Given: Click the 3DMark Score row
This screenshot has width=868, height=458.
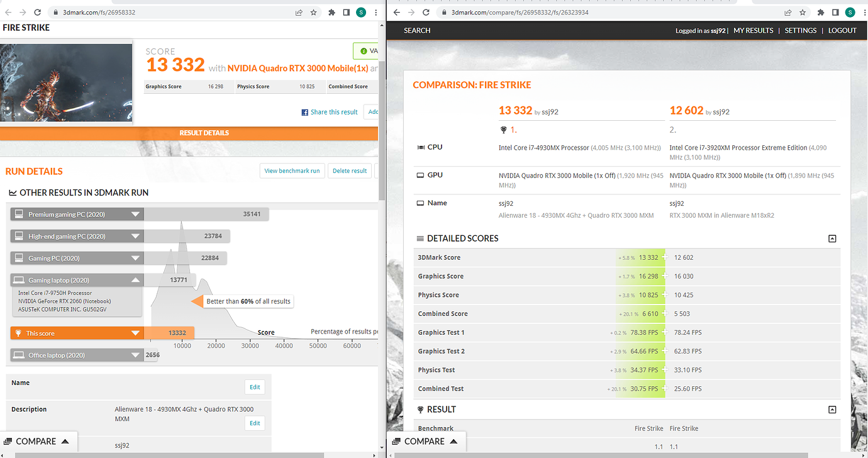Looking at the screenshot, I should tap(626, 257).
